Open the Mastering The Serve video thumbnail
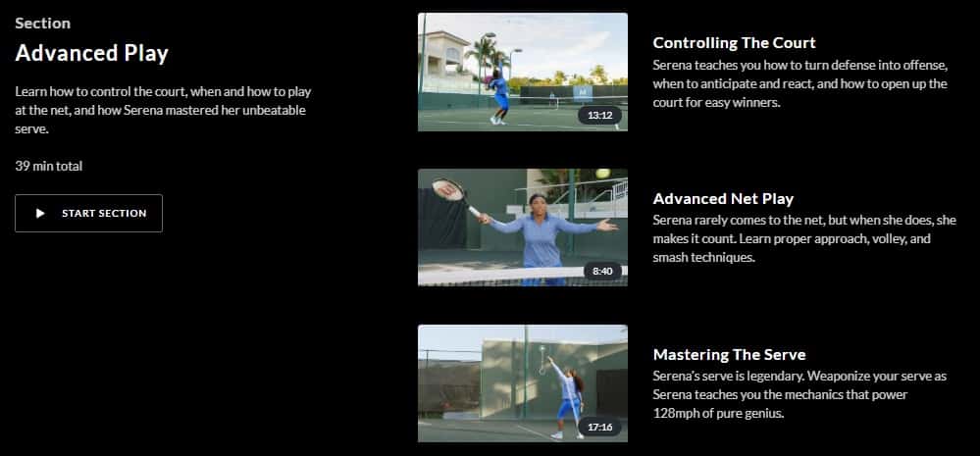 coord(523,383)
